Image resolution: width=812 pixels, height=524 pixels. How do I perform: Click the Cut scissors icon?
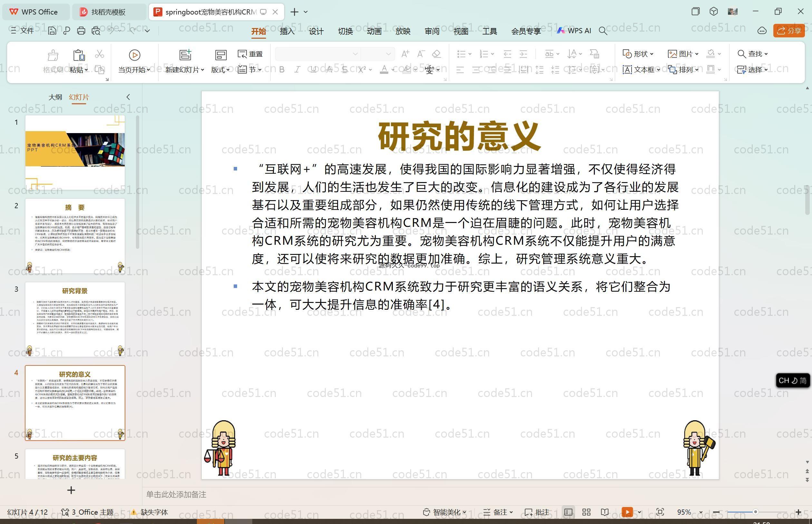click(99, 54)
